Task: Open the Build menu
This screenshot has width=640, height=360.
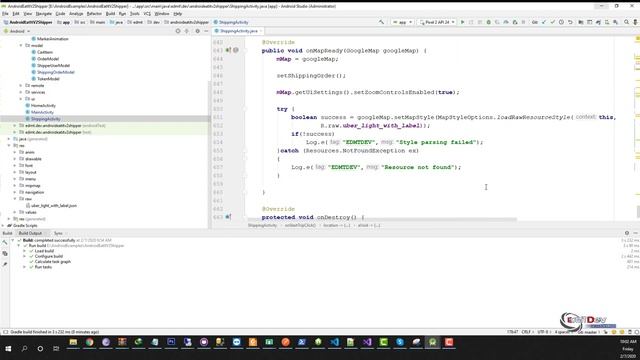Action: [x=110, y=13]
